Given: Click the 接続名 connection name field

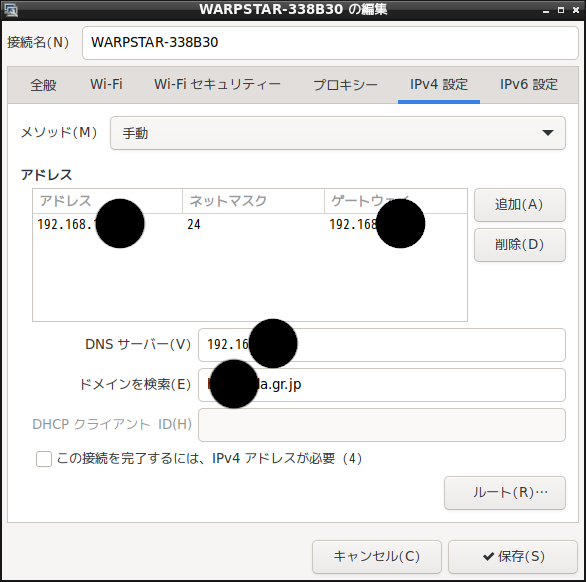Looking at the screenshot, I should tap(330, 43).
